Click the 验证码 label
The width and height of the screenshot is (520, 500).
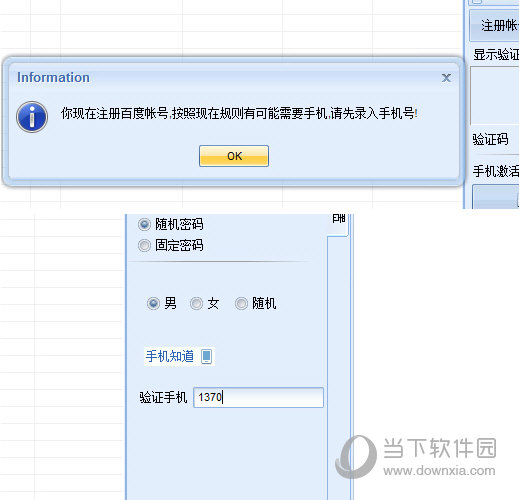pyautogui.click(x=490, y=139)
